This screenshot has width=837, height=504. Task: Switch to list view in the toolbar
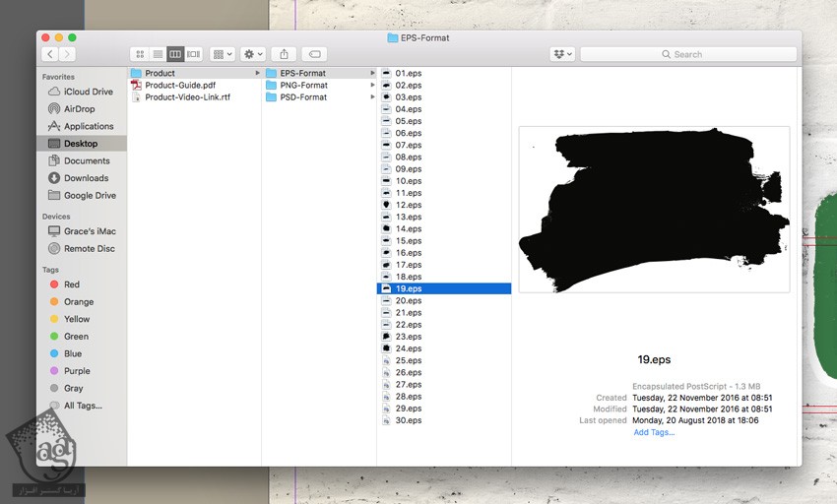click(x=158, y=54)
